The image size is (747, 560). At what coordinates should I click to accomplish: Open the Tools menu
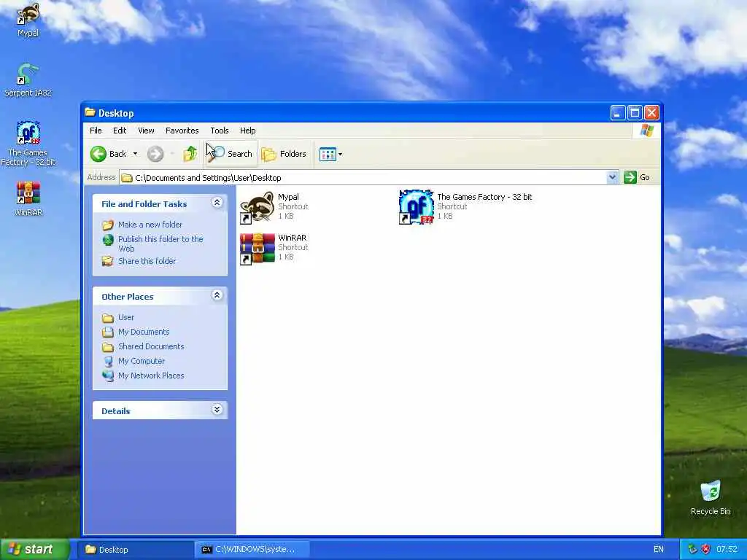pos(220,131)
